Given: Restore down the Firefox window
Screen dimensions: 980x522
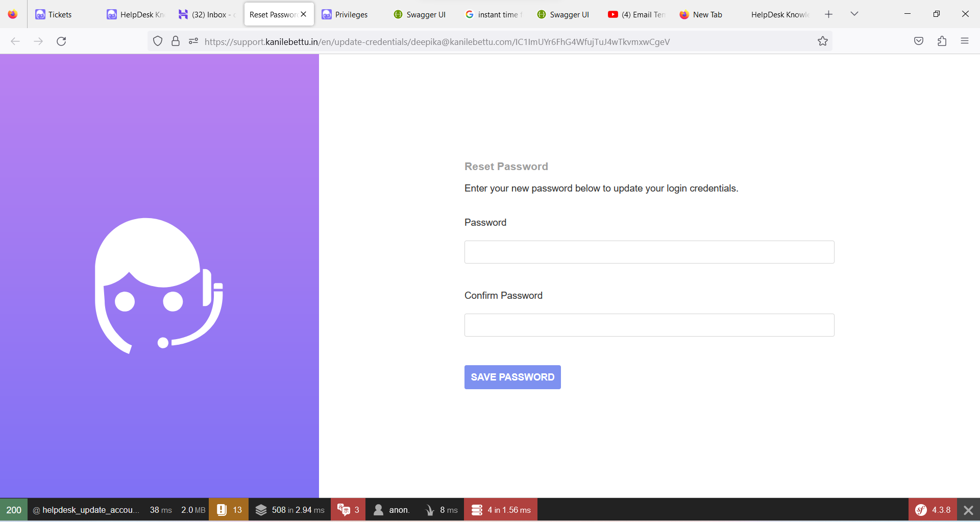Looking at the screenshot, I should [937, 14].
